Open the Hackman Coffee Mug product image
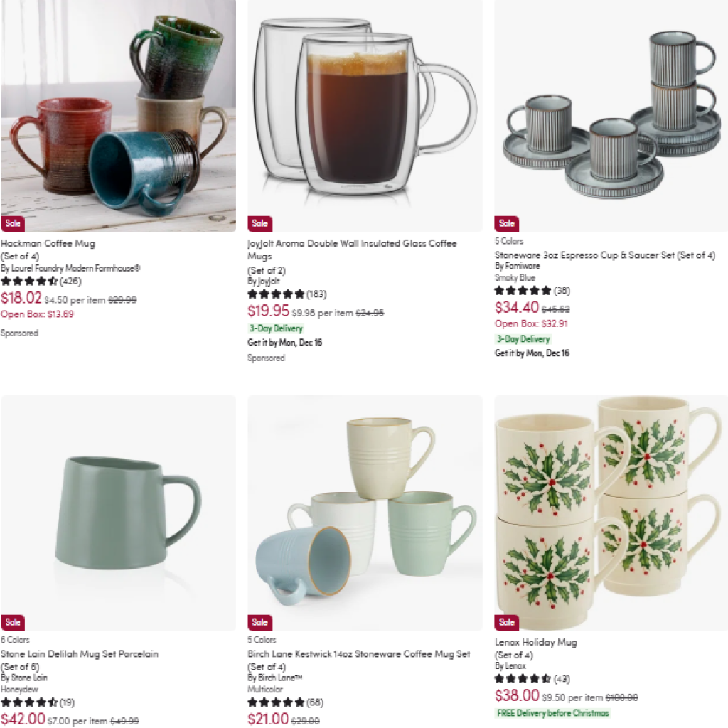The height and width of the screenshot is (728, 728). pyautogui.click(x=119, y=116)
